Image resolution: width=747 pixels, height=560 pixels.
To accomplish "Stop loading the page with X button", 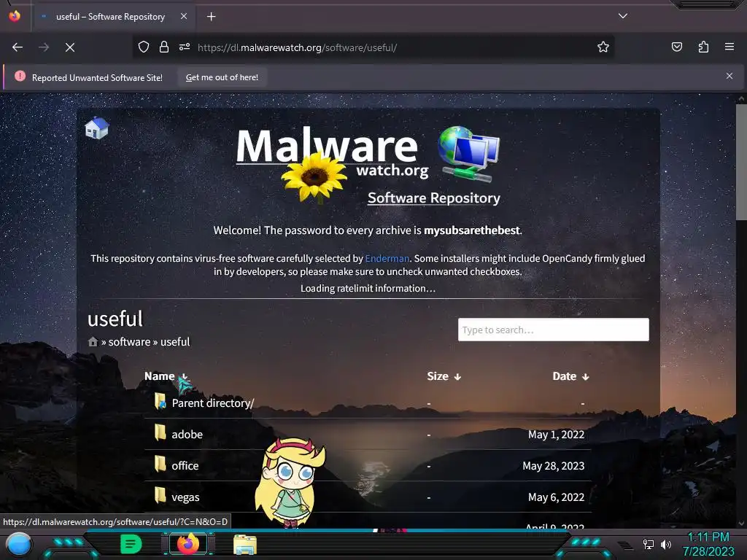I will (x=70, y=47).
